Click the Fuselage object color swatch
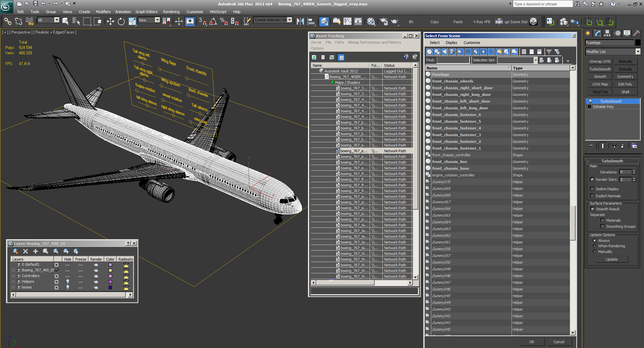The height and width of the screenshot is (348, 644). [x=638, y=43]
